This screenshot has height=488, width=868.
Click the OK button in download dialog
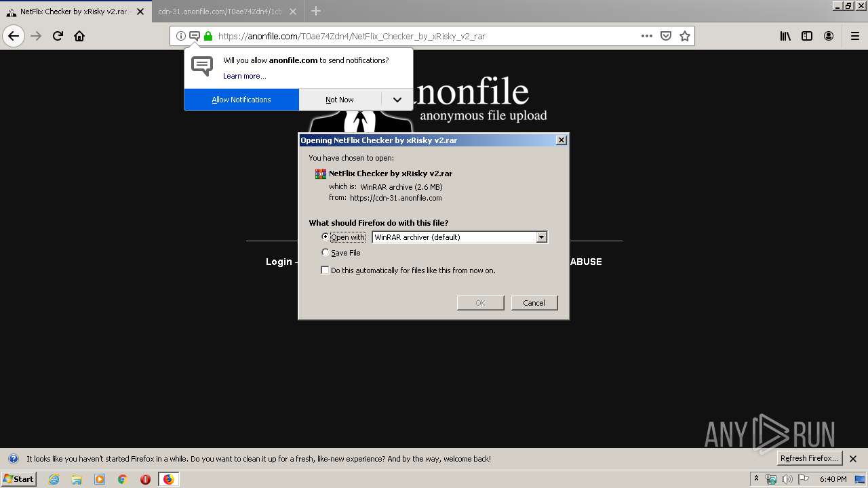480,303
